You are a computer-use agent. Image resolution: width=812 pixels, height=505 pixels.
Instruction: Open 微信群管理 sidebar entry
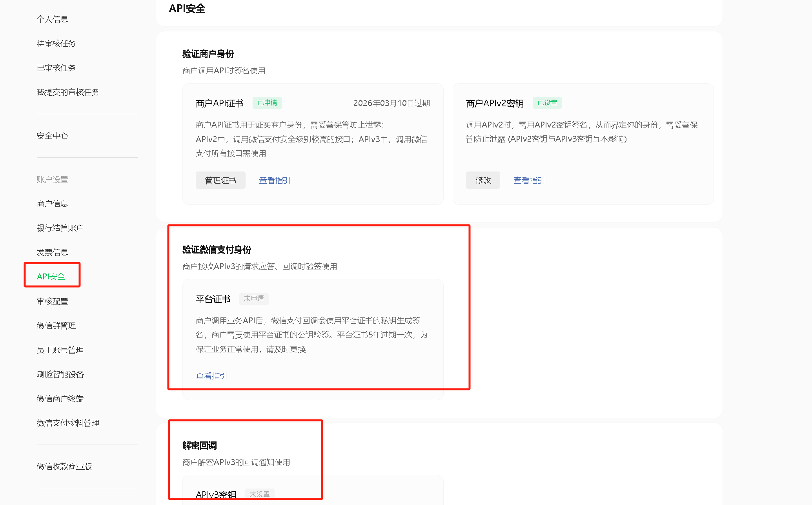(56, 325)
